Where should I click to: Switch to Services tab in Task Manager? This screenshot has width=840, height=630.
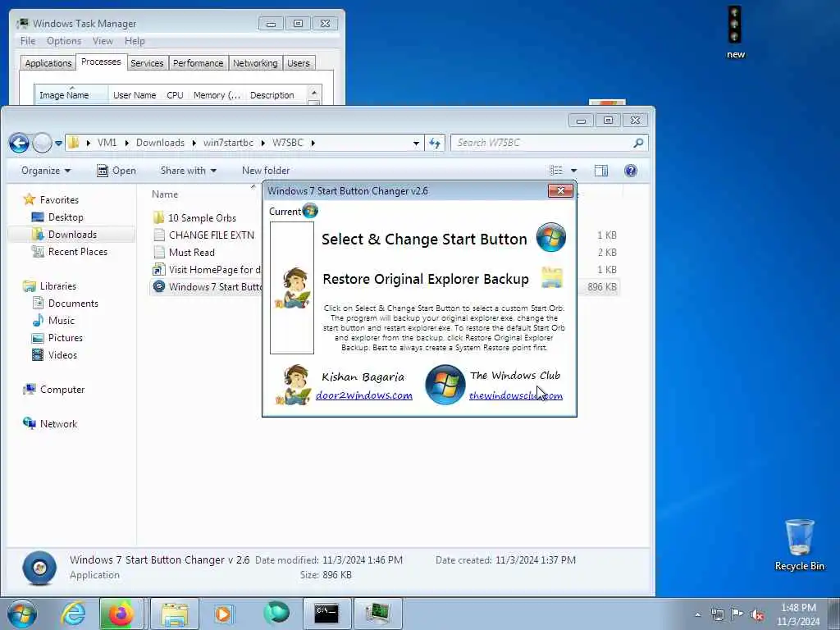tap(147, 63)
